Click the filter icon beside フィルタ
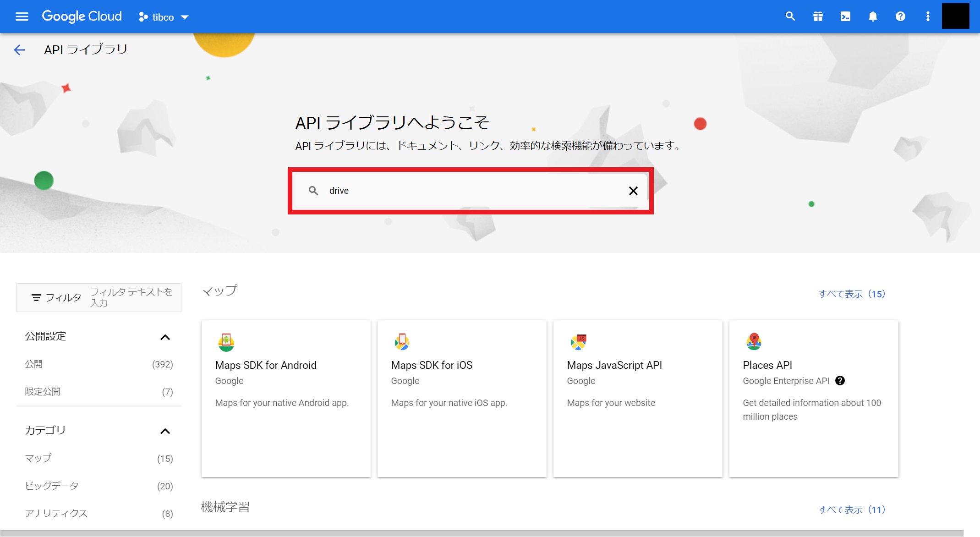This screenshot has height=537, width=980. [x=36, y=298]
